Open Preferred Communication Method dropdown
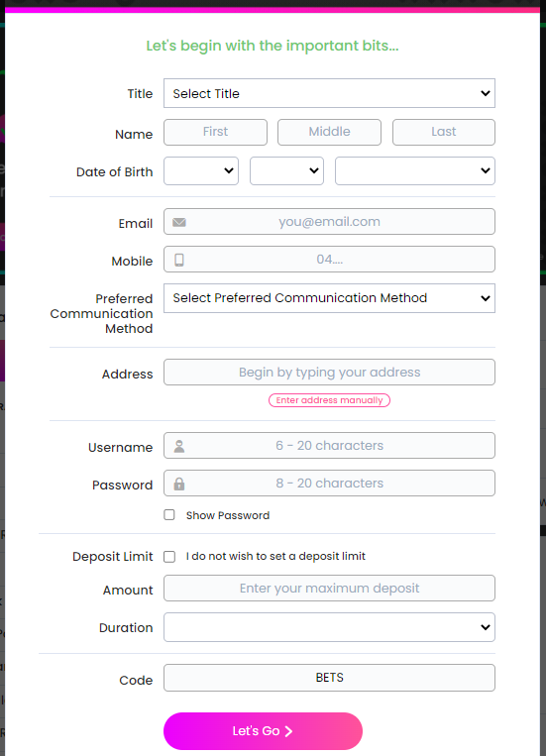 [329, 298]
